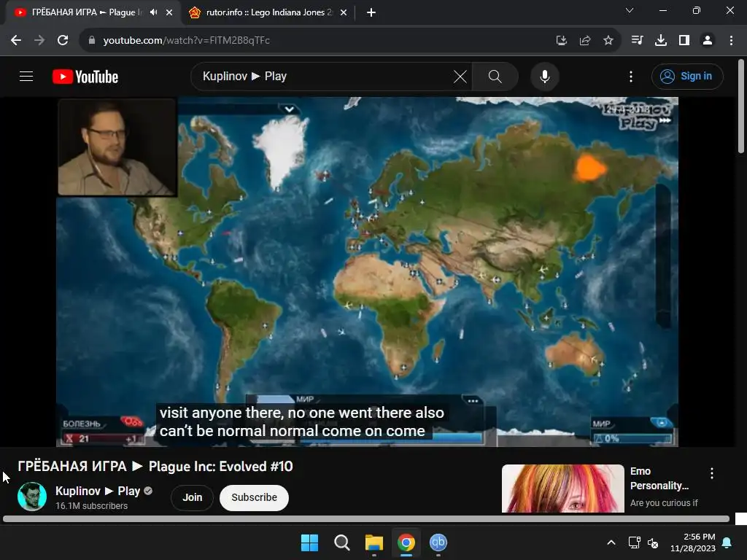Viewport: 747px width, 560px height.
Task: Show hidden system tray icons
Action: [611, 542]
